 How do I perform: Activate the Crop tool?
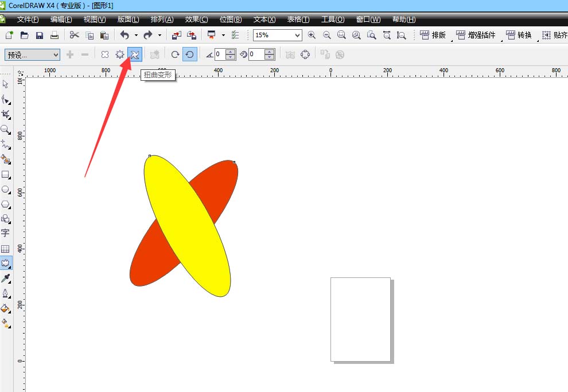[6, 115]
